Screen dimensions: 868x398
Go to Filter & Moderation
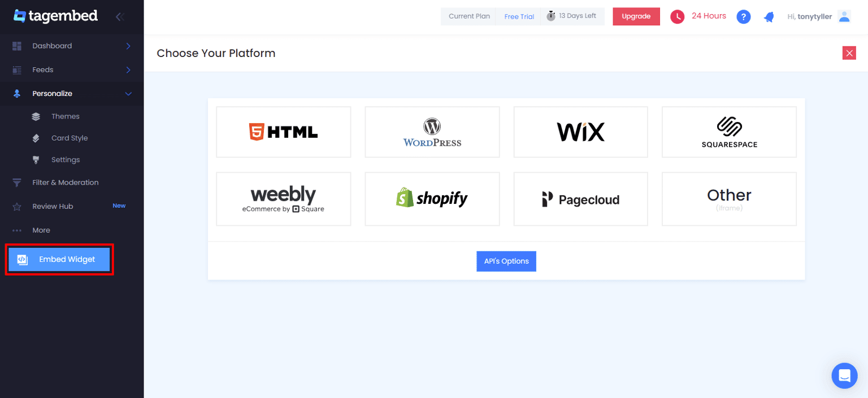tap(65, 182)
